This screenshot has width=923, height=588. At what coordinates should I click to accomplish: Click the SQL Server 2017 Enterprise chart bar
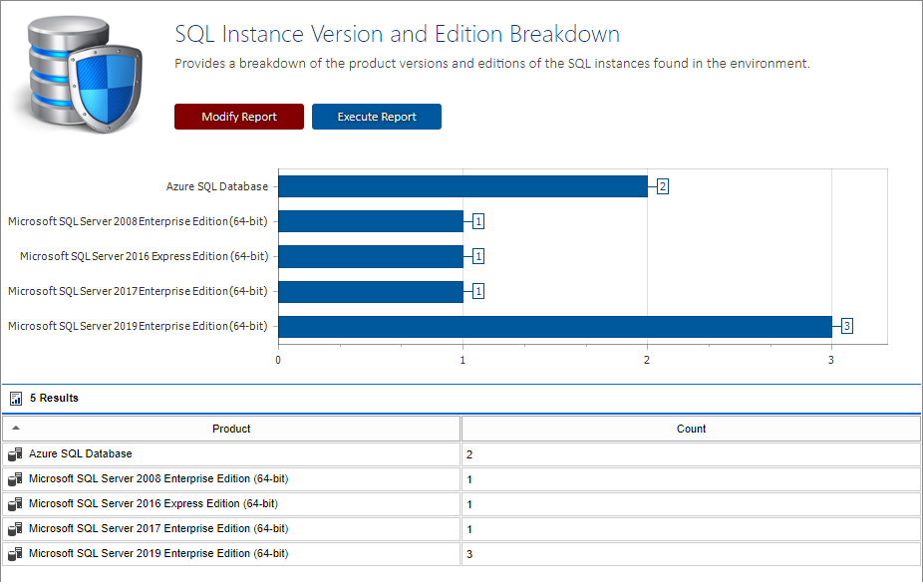pos(371,291)
